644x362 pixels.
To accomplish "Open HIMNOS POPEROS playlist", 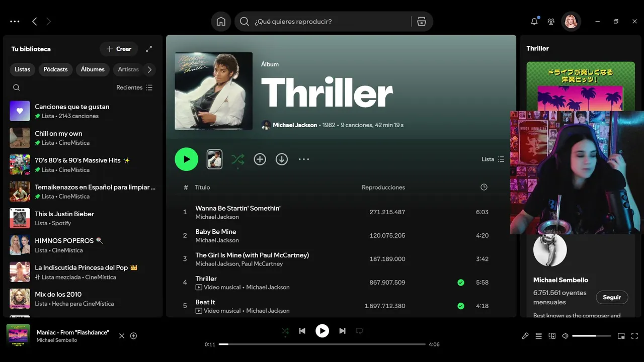I will 83,245.
